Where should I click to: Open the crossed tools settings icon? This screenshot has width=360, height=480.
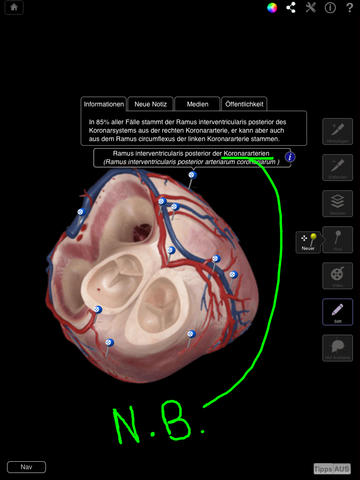(x=311, y=8)
